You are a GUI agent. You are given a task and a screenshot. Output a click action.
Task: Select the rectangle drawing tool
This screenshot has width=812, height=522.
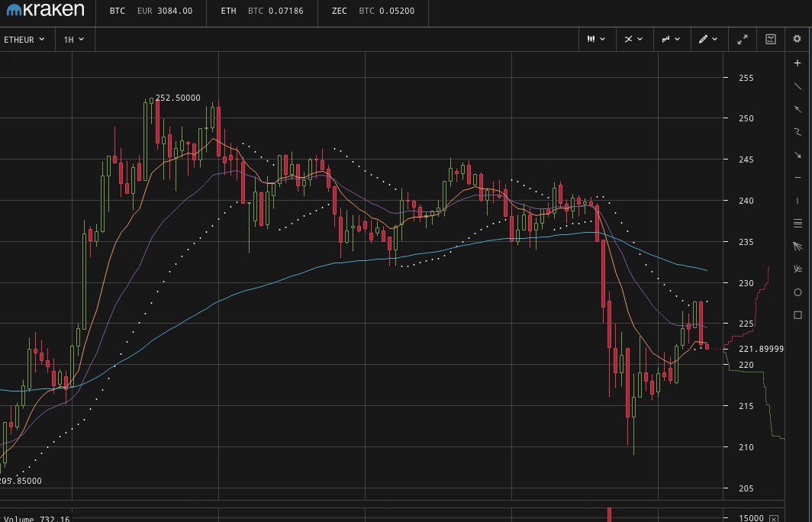pos(797,315)
